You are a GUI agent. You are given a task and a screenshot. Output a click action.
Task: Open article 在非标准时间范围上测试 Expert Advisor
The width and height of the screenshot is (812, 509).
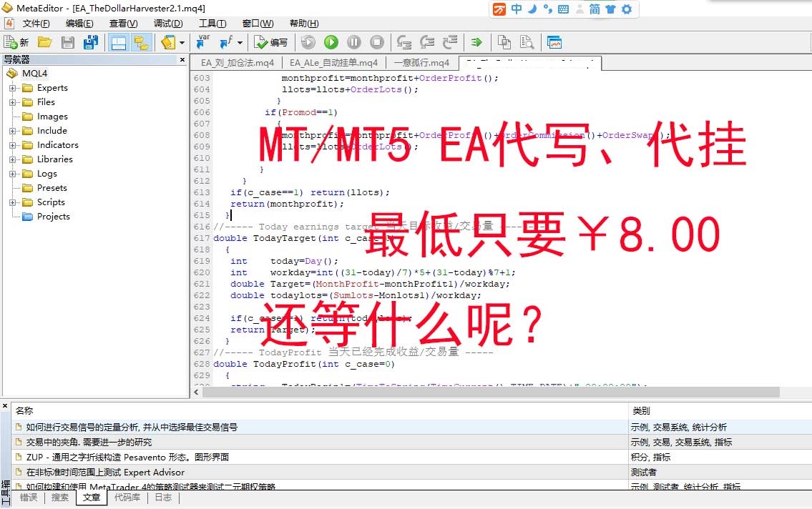point(105,473)
